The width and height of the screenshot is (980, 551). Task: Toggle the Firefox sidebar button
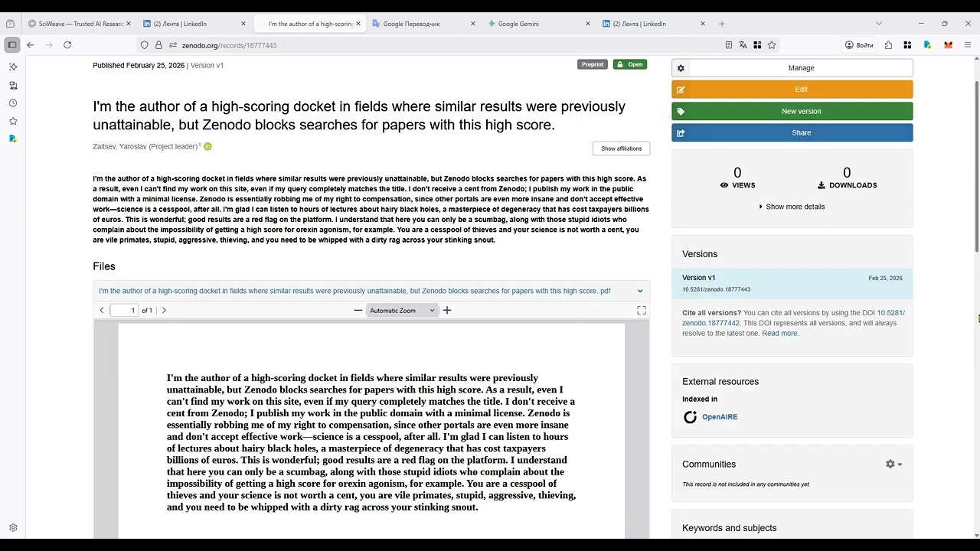11,45
